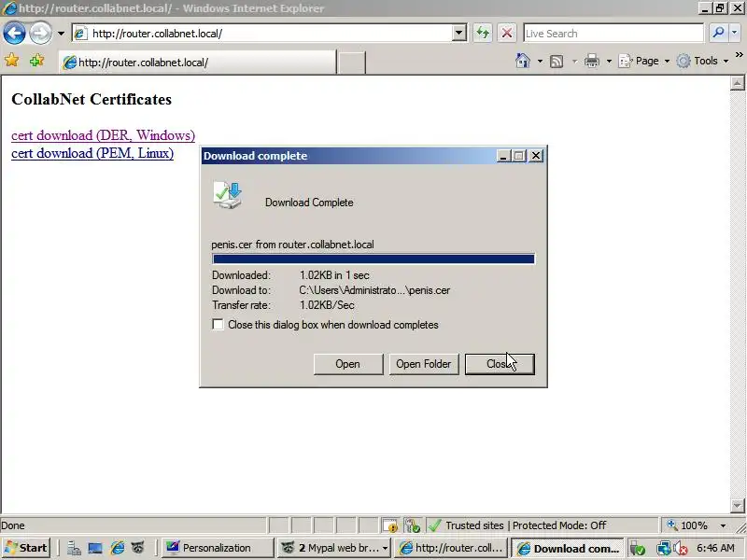The width and height of the screenshot is (747, 560).
Task: Expand the zoom level dropdown arrow
Action: click(723, 525)
